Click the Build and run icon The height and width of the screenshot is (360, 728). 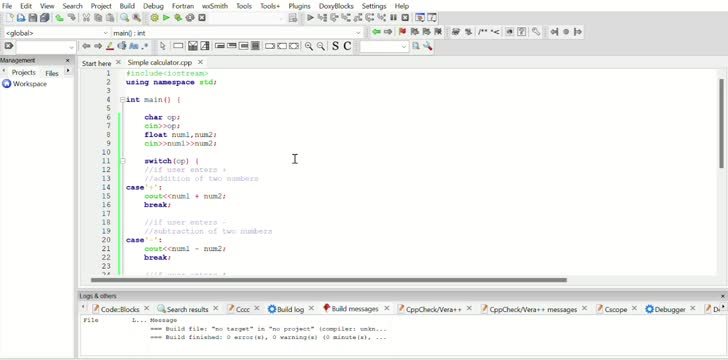178,18
